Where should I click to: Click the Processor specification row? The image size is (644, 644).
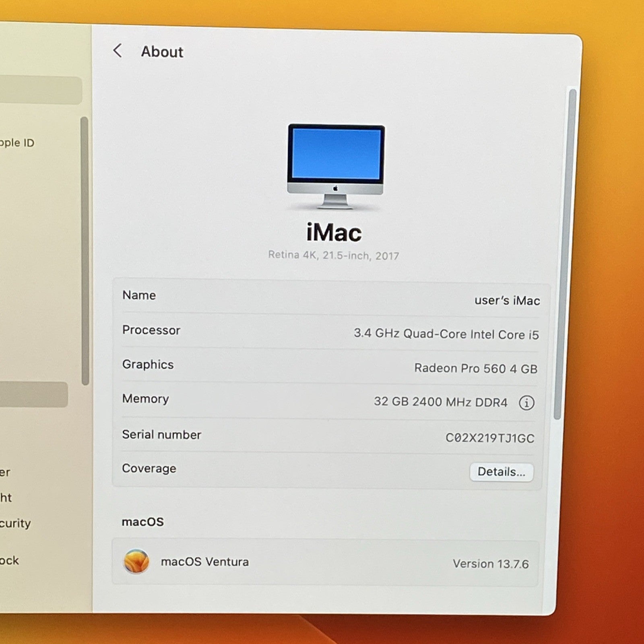point(330,332)
